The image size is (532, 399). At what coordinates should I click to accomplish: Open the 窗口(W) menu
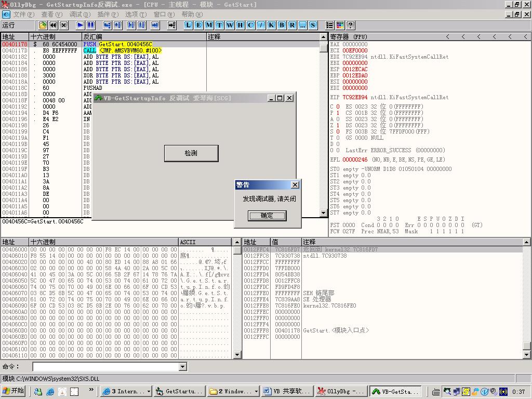tap(164, 14)
